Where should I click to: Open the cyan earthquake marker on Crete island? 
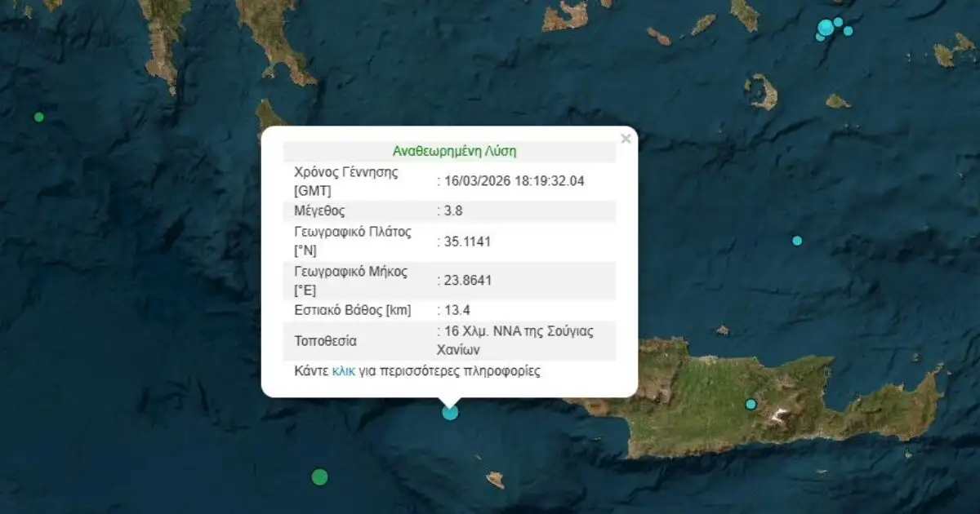[751, 404]
